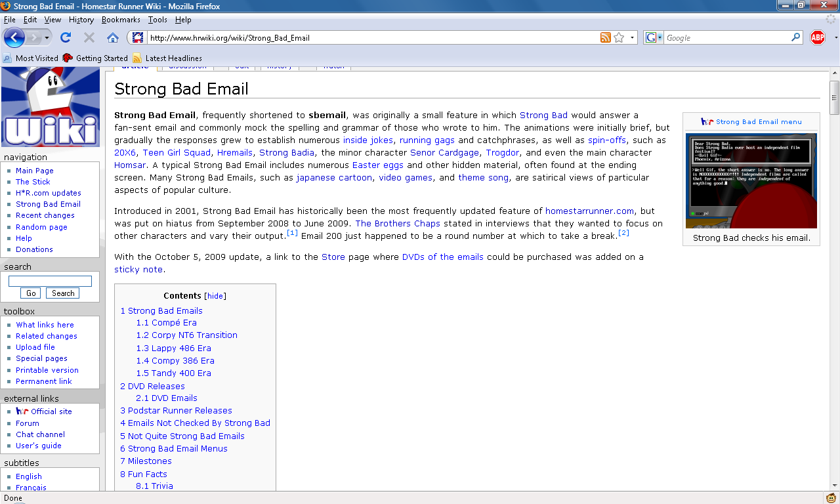Follow the Trogdor article link
Image resolution: width=840 pixels, height=504 pixels.
coord(503,152)
